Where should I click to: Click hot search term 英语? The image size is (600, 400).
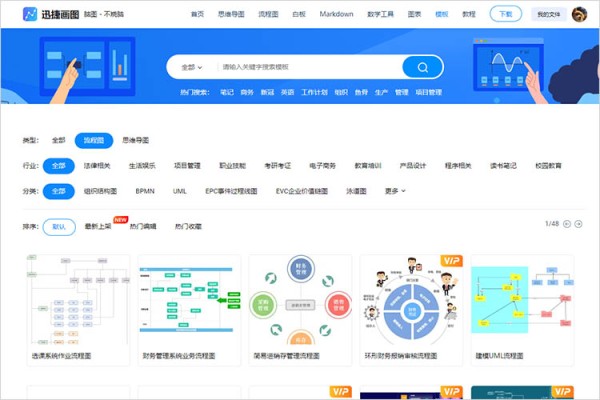287,92
